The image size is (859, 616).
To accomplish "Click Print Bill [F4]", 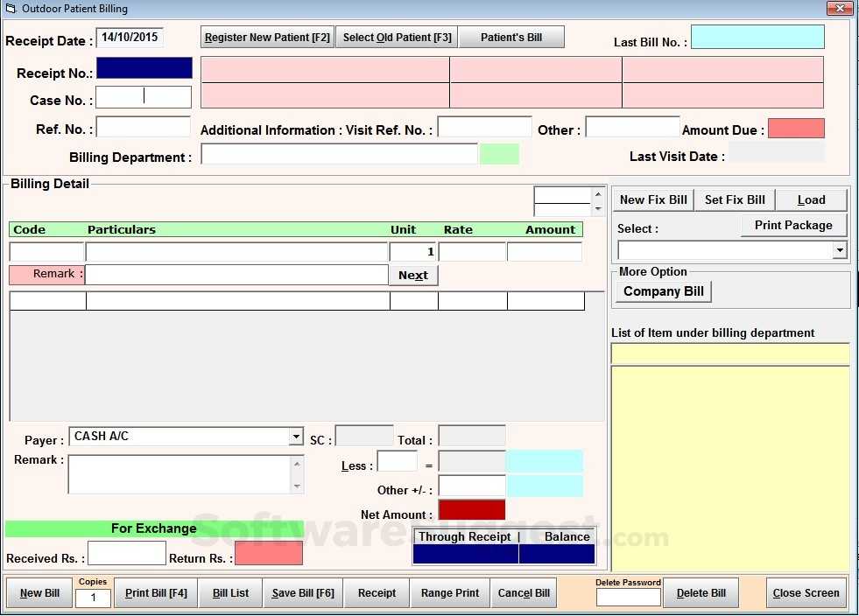I will click(155, 592).
